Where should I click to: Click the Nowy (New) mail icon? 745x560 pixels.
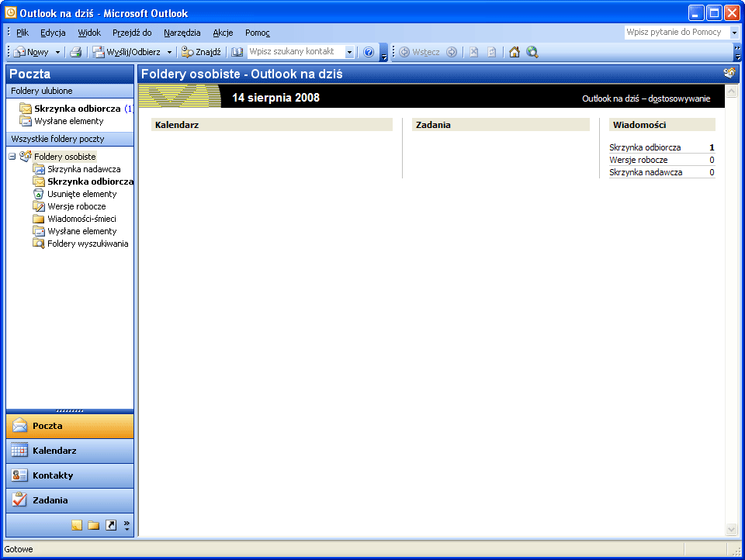pos(19,52)
